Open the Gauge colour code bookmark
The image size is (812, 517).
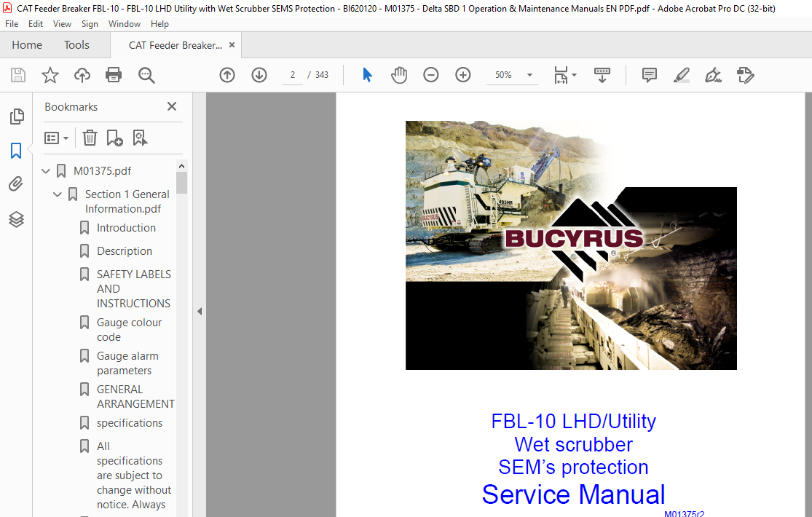pyautogui.click(x=129, y=329)
